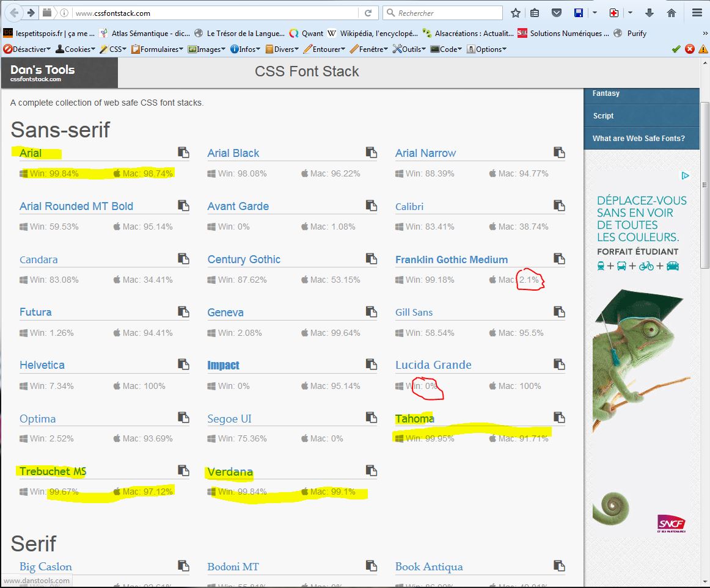Open 'What are Web Safe Fonts?' sidebar item
The image size is (710, 588).
[x=639, y=139]
